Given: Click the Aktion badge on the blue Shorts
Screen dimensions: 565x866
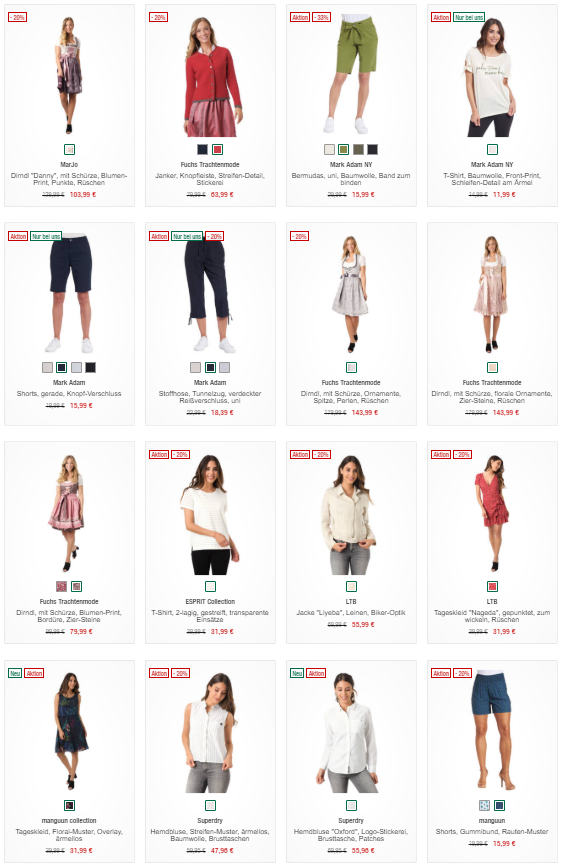Looking at the screenshot, I should tap(441, 673).
